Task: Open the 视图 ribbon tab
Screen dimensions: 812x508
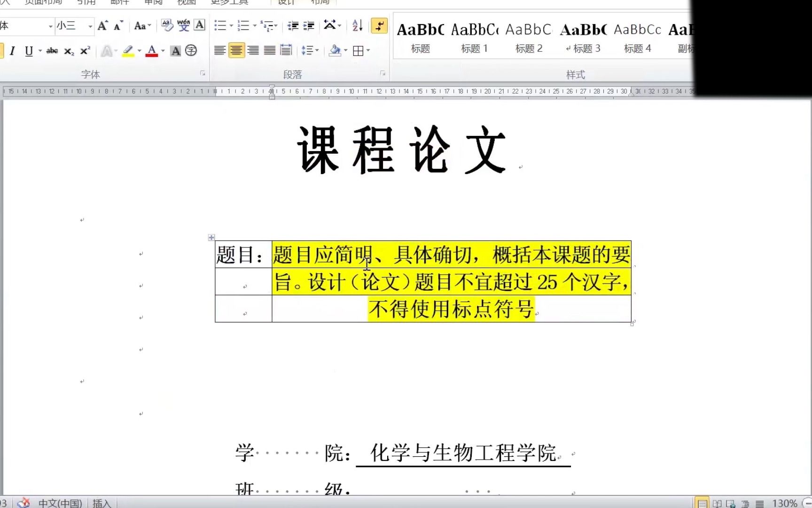Action: click(x=186, y=2)
